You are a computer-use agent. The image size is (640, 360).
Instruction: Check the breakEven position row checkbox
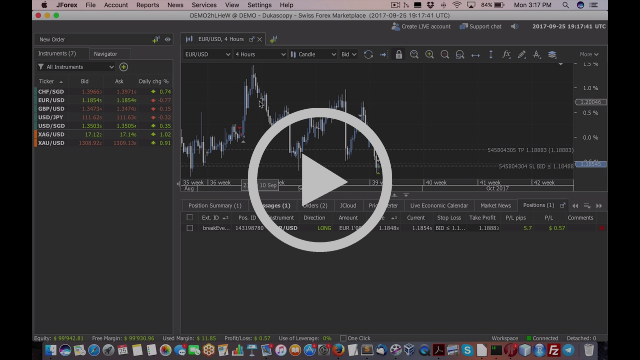tap(189, 228)
